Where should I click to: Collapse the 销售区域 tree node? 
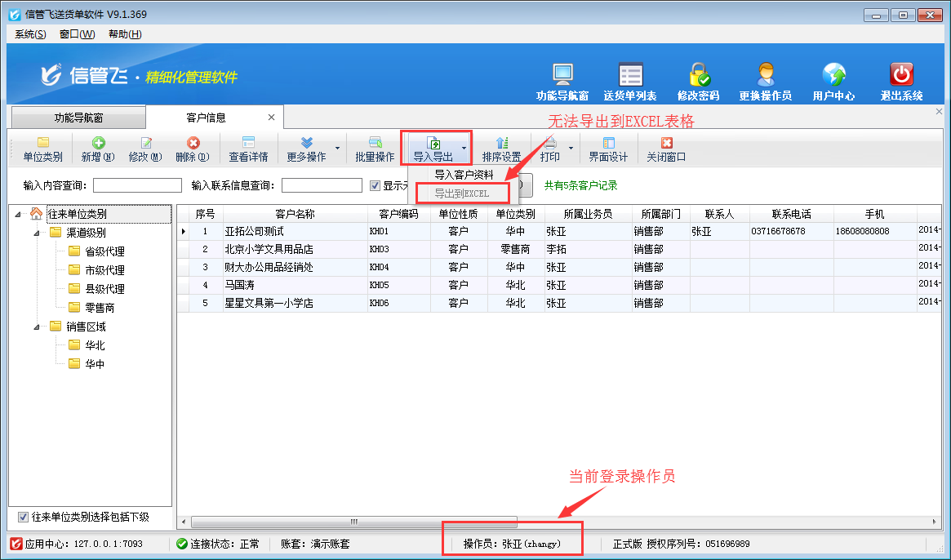click(x=36, y=327)
